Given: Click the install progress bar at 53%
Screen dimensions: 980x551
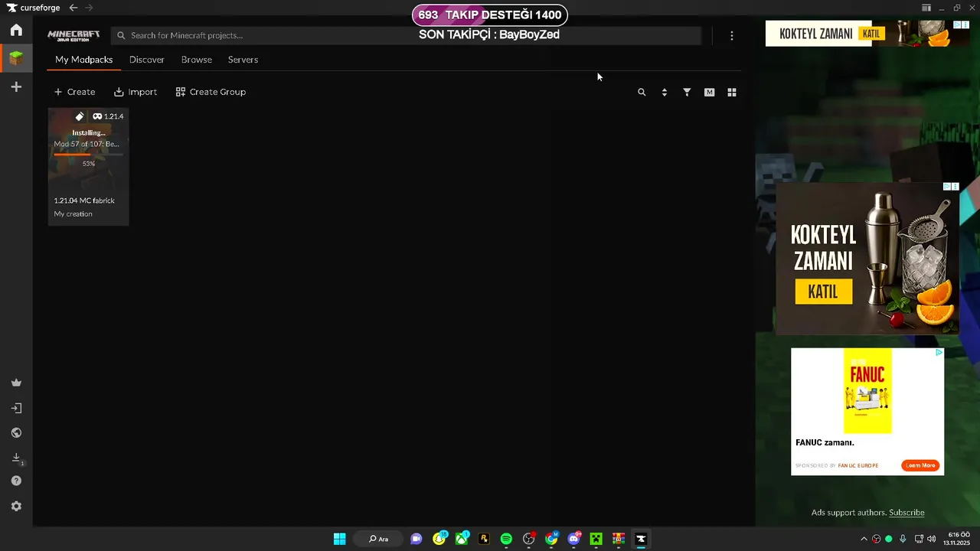Looking at the screenshot, I should tap(88, 154).
